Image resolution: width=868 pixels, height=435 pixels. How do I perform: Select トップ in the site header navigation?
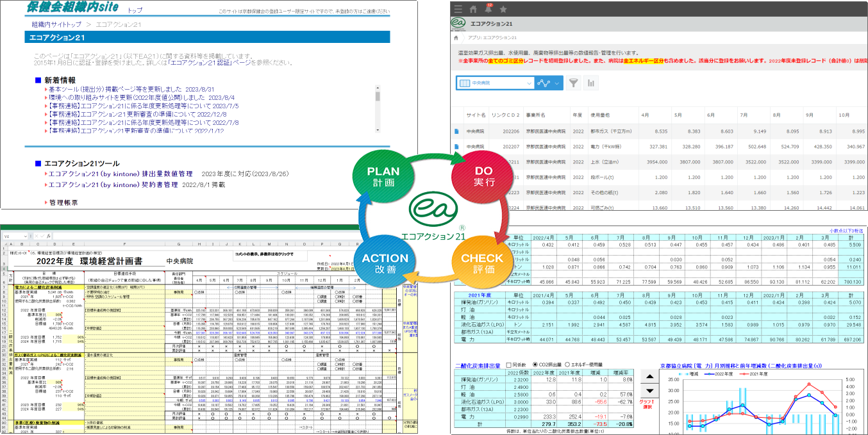tap(135, 11)
